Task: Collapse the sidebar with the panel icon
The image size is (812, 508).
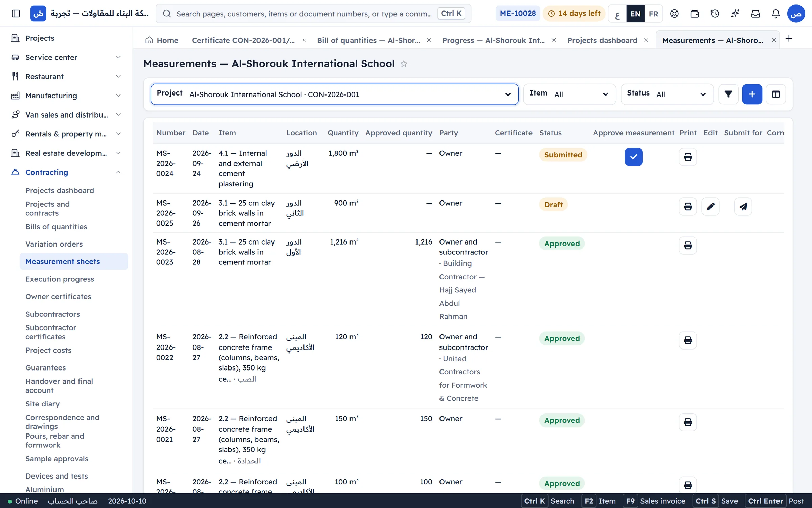Action: pos(16,14)
